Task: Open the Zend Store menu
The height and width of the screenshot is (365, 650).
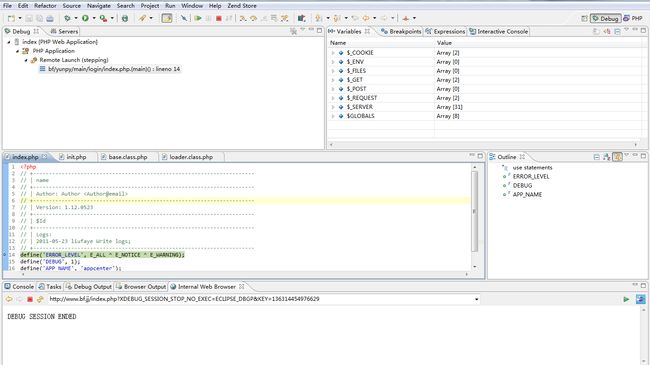Action: click(242, 6)
